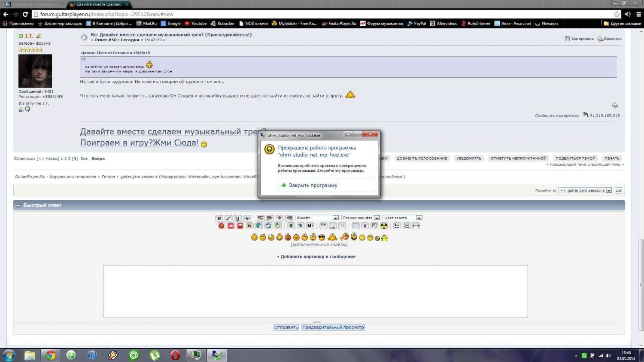Insert superscript using the sup icon
This screenshot has height=362, width=644.
[x=323, y=226]
